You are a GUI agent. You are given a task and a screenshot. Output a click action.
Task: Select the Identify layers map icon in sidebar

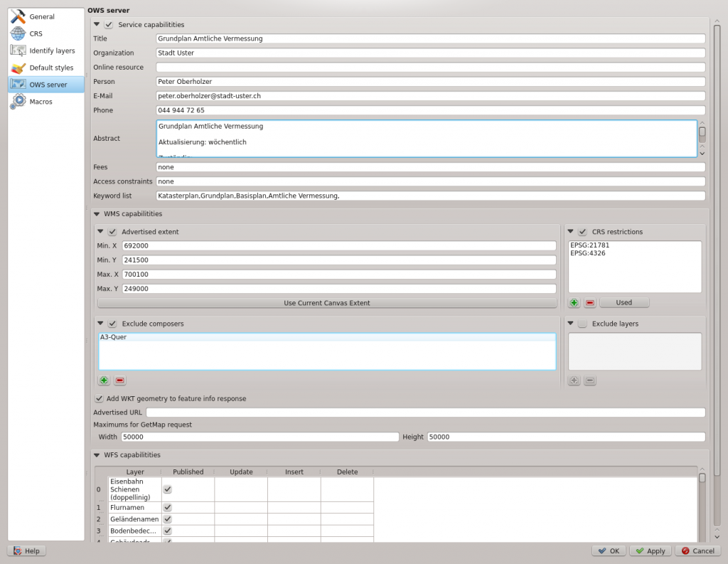pos(18,50)
